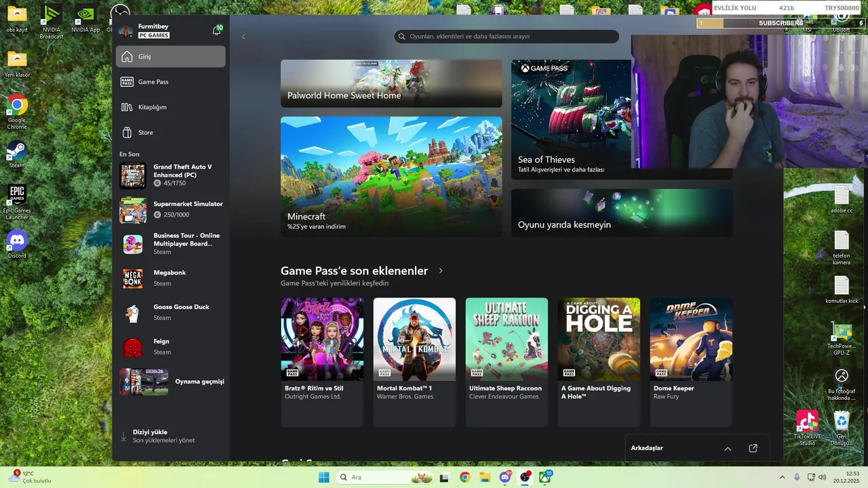The width and height of the screenshot is (868, 488).
Task: Click the Windows Start button
Action: [x=324, y=477]
